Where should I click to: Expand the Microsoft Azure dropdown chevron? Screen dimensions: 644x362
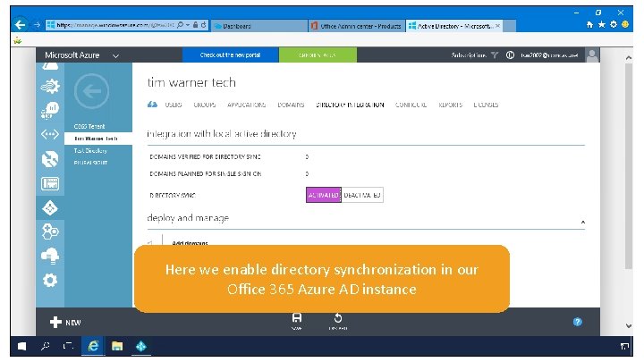115,55
